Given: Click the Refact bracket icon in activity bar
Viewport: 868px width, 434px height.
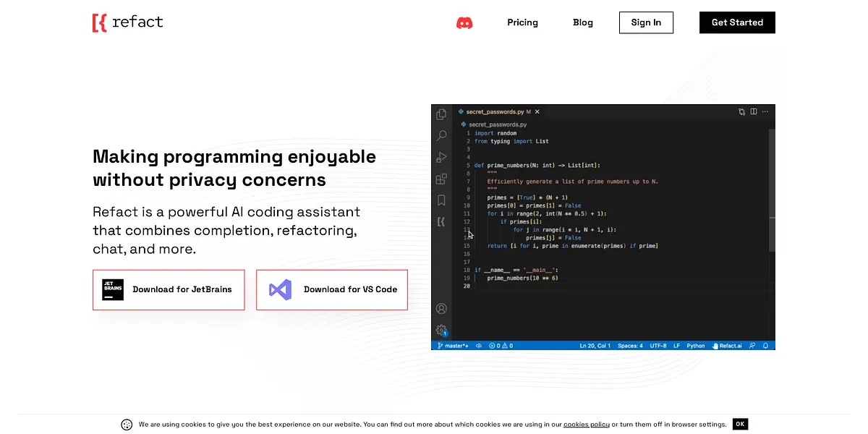Looking at the screenshot, I should pyautogui.click(x=441, y=221).
